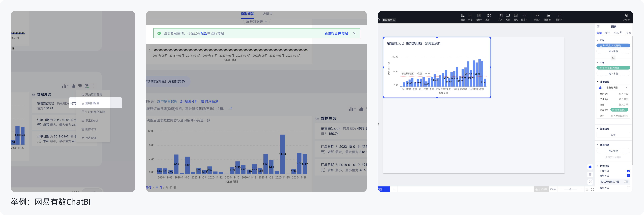644x215 pixels.
Task: Open the 图表 chart tool in toolbar
Action: (463, 17)
